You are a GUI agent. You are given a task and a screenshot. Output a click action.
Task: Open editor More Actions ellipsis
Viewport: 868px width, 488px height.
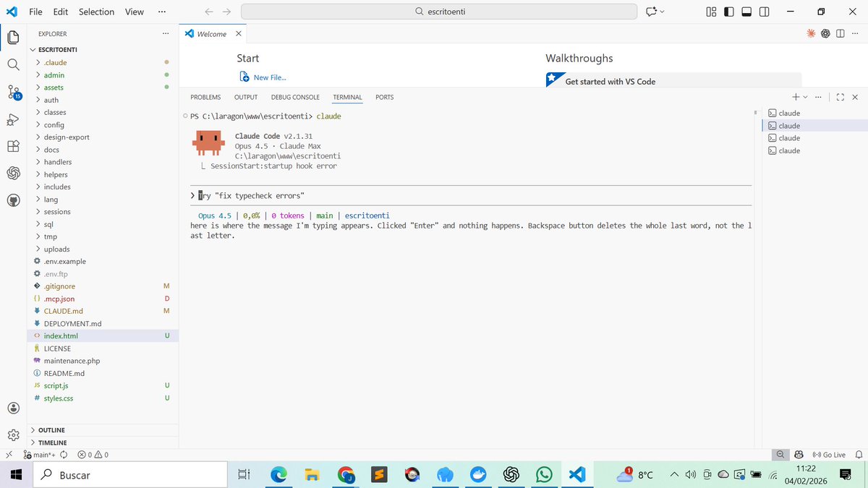point(855,33)
